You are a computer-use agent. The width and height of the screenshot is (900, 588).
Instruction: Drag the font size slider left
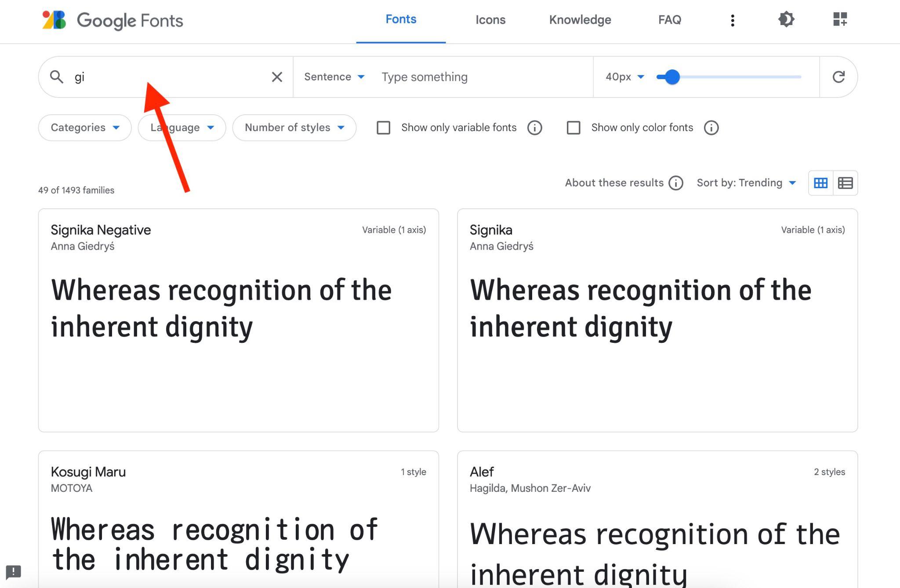672,77
